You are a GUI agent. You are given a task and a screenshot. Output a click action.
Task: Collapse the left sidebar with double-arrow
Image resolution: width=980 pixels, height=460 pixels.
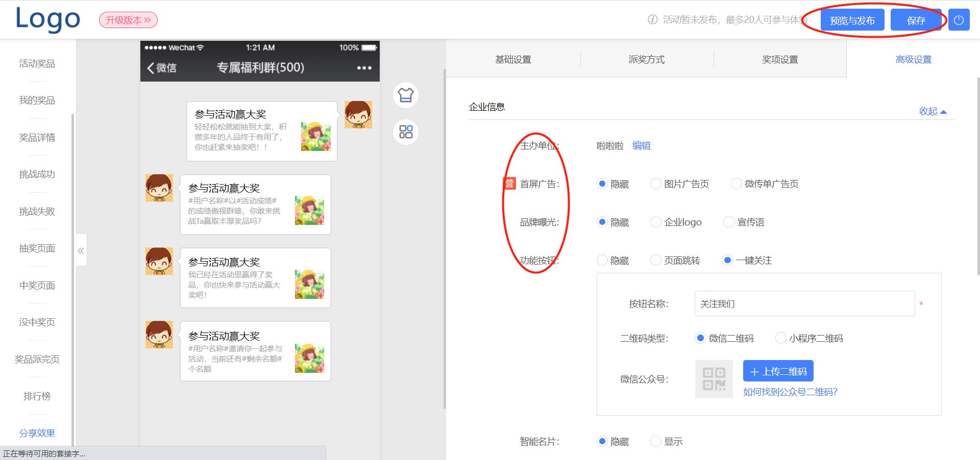click(81, 250)
